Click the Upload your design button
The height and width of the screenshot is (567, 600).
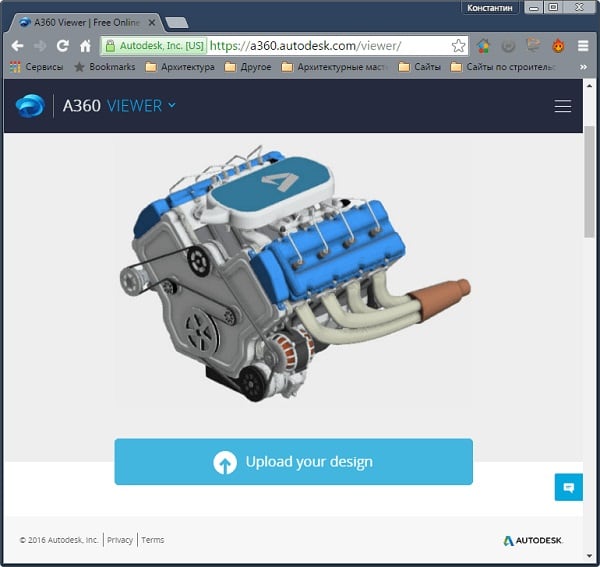pos(293,462)
